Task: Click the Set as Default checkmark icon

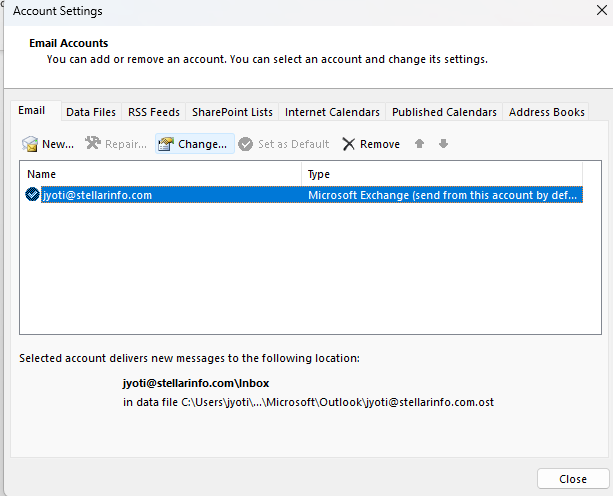Action: (245, 144)
